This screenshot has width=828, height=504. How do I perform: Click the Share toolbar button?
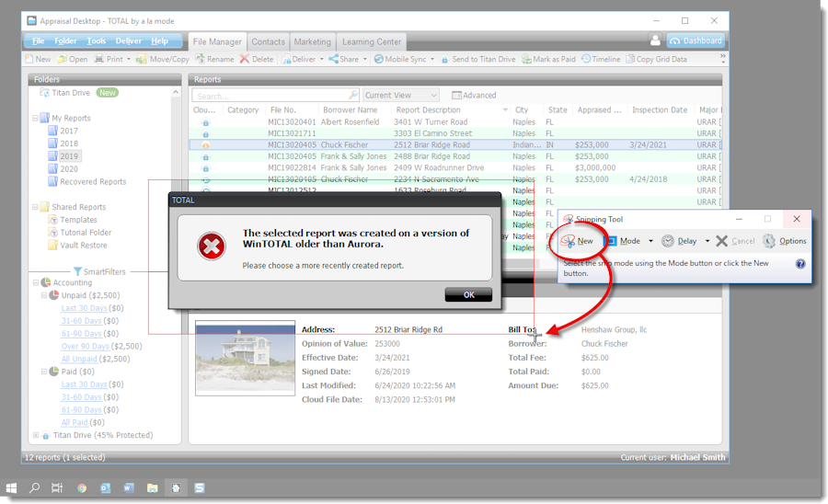[x=344, y=59]
